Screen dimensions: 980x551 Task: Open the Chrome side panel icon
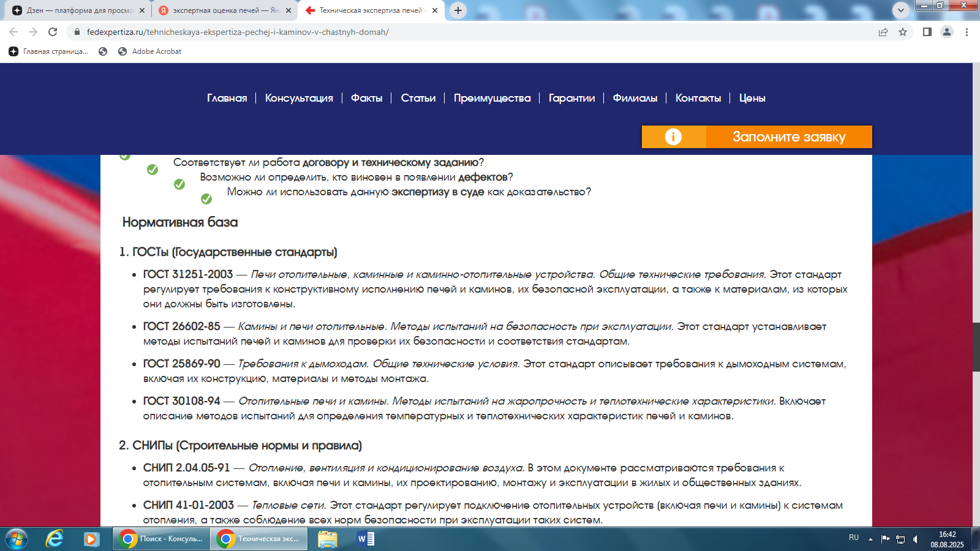click(x=927, y=32)
